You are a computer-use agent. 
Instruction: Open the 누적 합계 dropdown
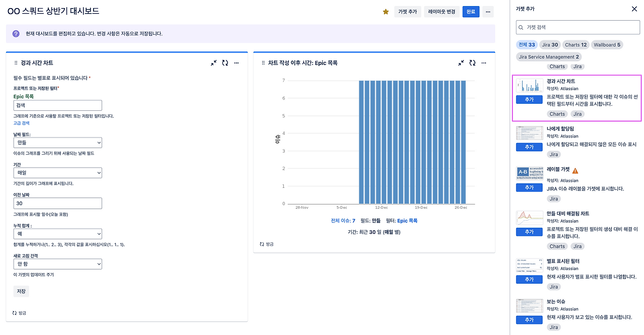[58, 234]
